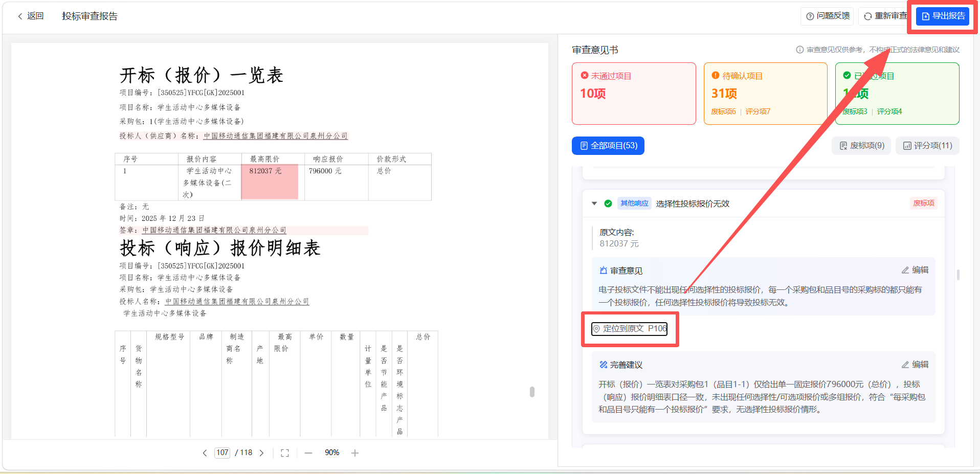Click the review list scrollbar thumb
Screen dimensions: 980x474
pyautogui.click(x=958, y=275)
